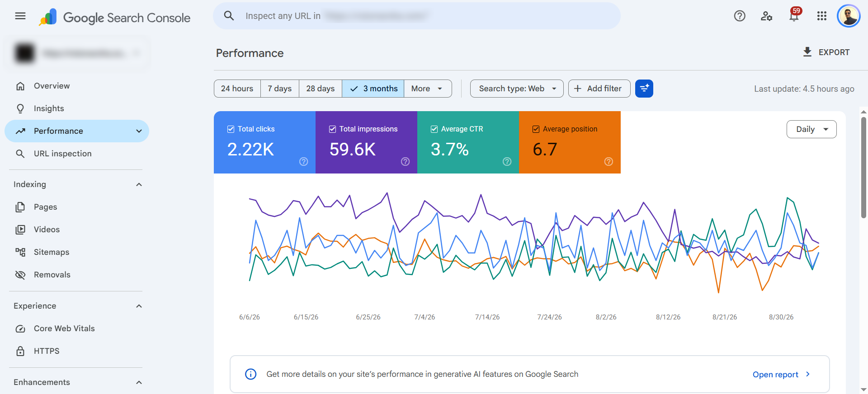This screenshot has height=394, width=868.
Task: Click the Removals crossed-eye icon
Action: click(x=20, y=275)
